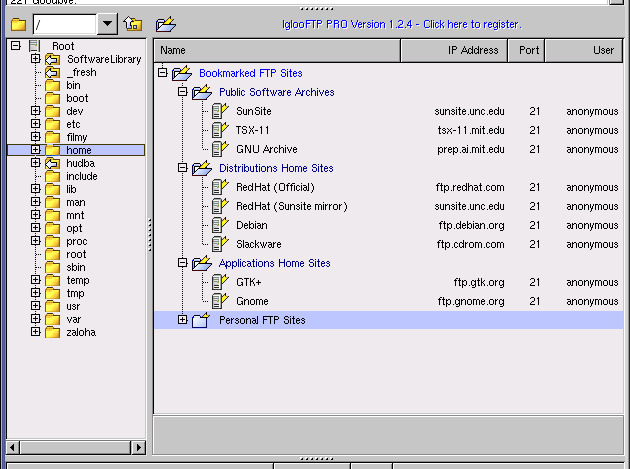Click the sbin folder icon
The width and height of the screenshot is (630, 469).
pos(52,267)
